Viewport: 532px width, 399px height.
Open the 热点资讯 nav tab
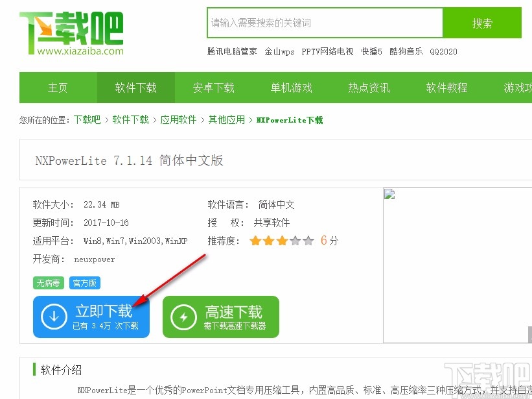369,88
